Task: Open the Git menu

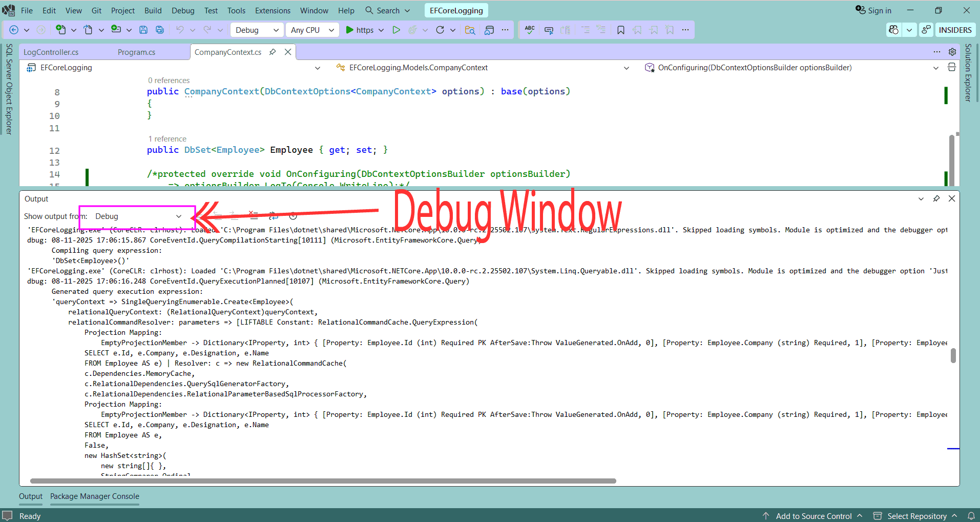Action: 96,10
